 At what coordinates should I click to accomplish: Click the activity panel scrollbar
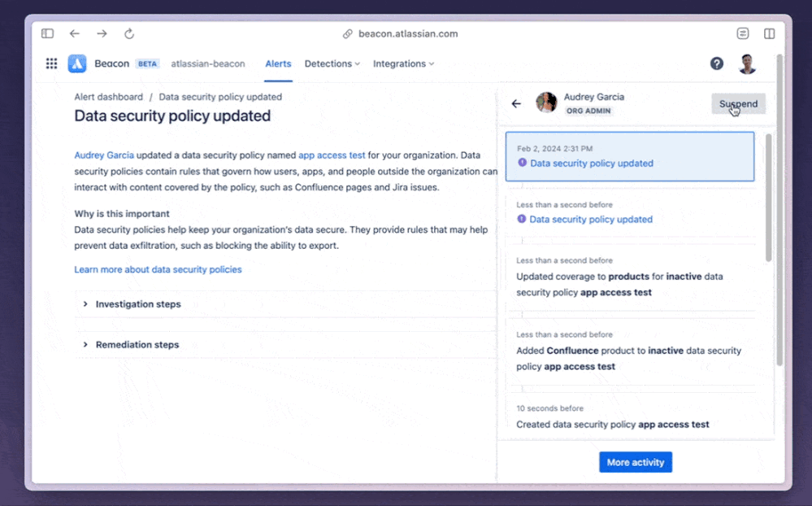768,198
